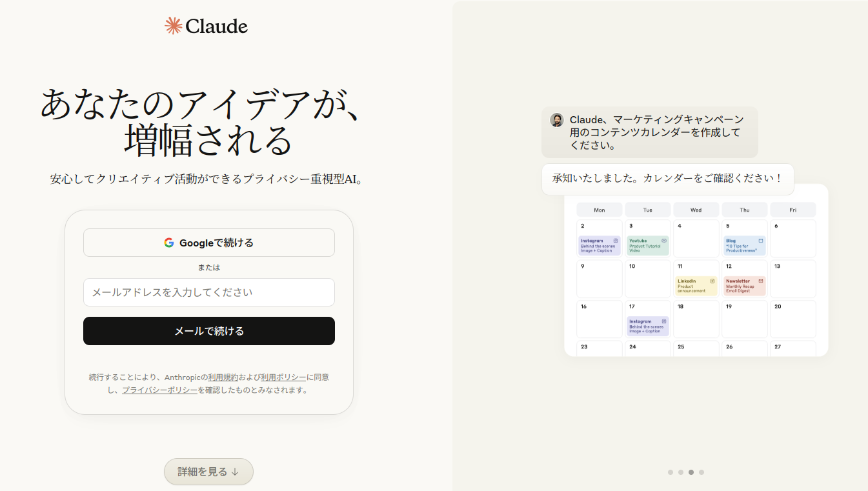Click "10 Tips for Productiveness" text
868x491 pixels.
pos(742,248)
